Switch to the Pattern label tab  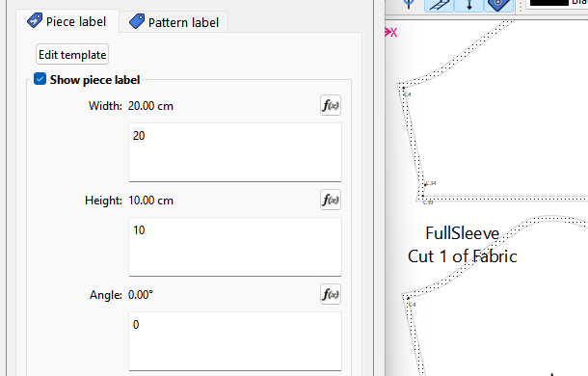174,22
